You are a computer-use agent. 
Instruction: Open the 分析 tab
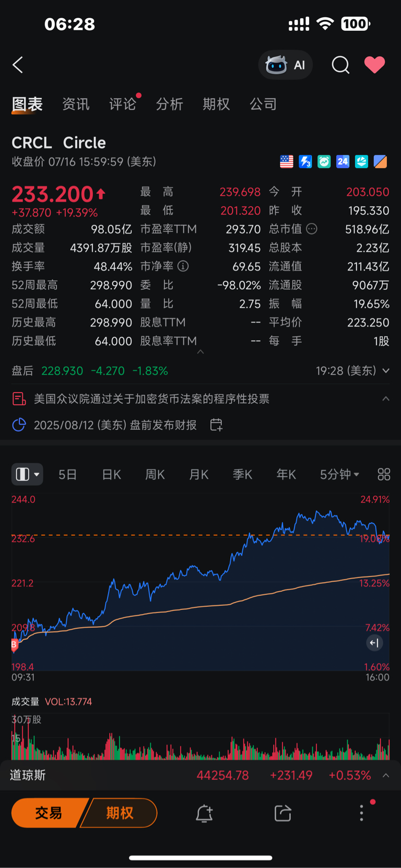pyautogui.click(x=169, y=104)
